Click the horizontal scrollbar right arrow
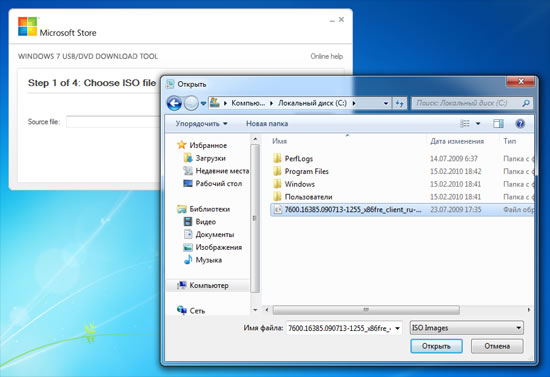This screenshot has width=550, height=377. click(x=529, y=310)
